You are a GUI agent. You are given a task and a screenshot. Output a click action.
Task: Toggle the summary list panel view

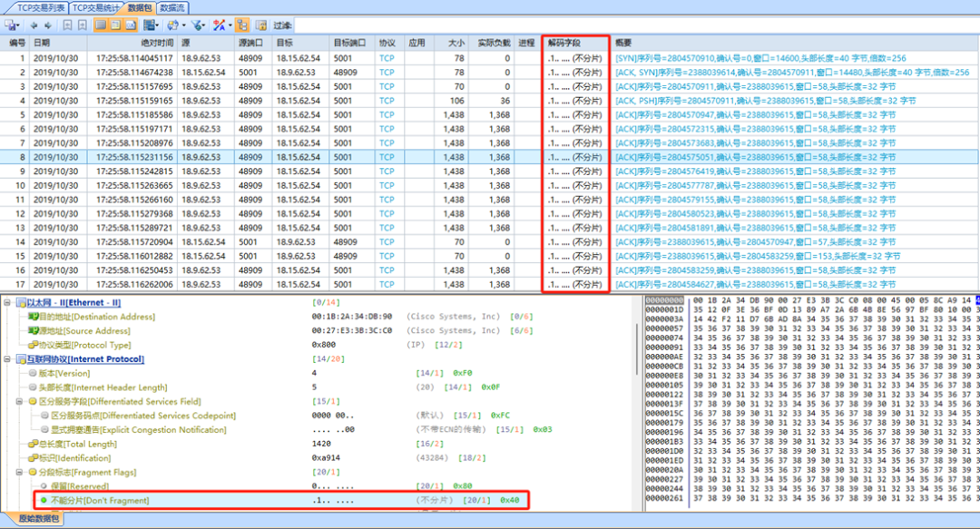coord(99,25)
